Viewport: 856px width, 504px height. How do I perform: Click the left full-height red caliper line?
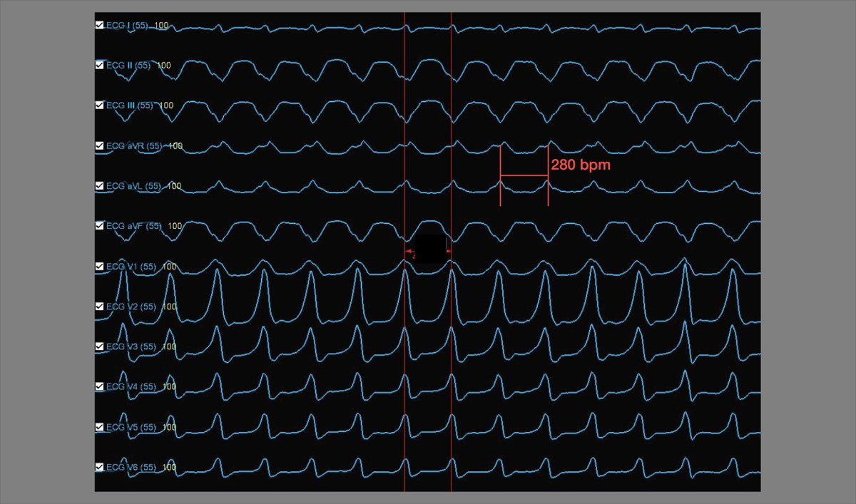(x=404, y=251)
